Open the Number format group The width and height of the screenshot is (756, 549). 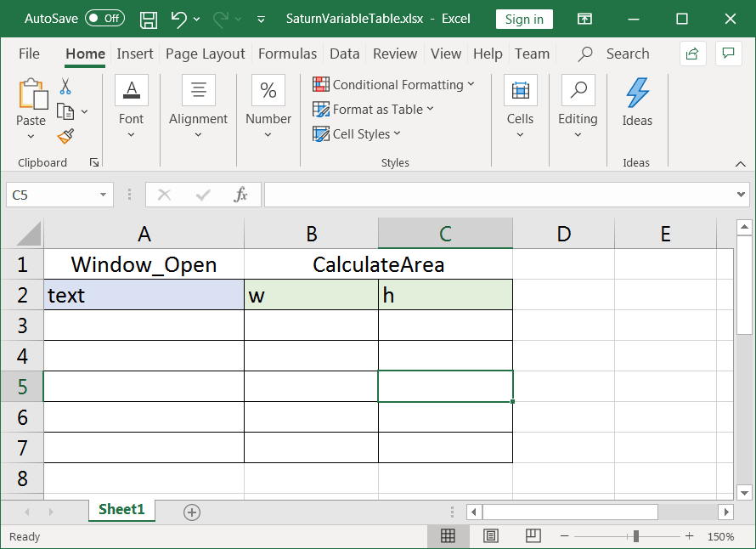(x=268, y=107)
